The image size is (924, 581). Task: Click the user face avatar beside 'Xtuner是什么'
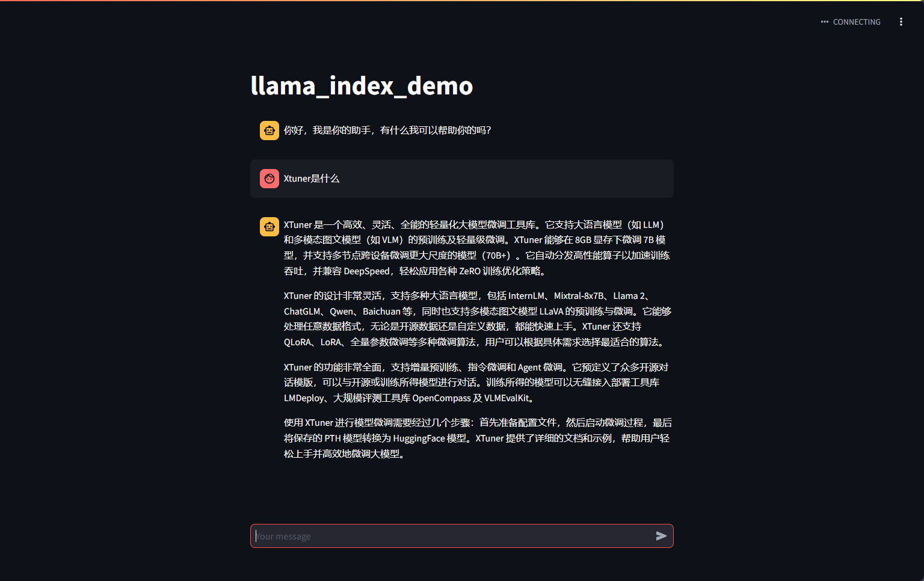(269, 179)
